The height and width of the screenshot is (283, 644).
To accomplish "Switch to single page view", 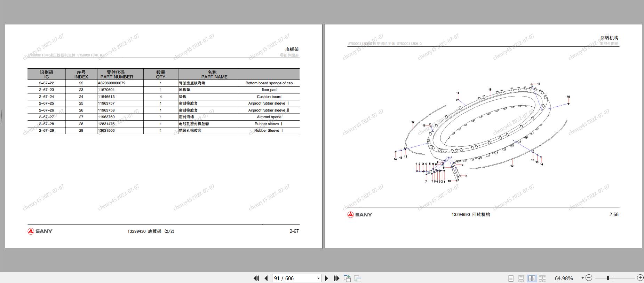I will [x=511, y=278].
